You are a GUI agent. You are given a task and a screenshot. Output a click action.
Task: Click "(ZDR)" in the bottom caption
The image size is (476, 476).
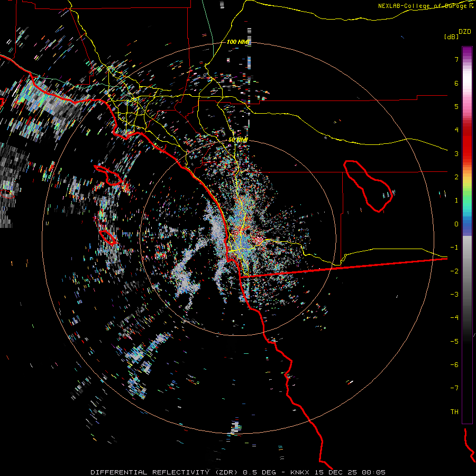pyautogui.click(x=226, y=472)
